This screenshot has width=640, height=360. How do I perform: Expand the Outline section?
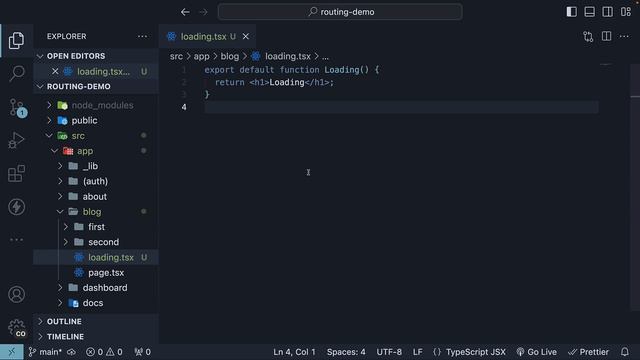pos(96,322)
